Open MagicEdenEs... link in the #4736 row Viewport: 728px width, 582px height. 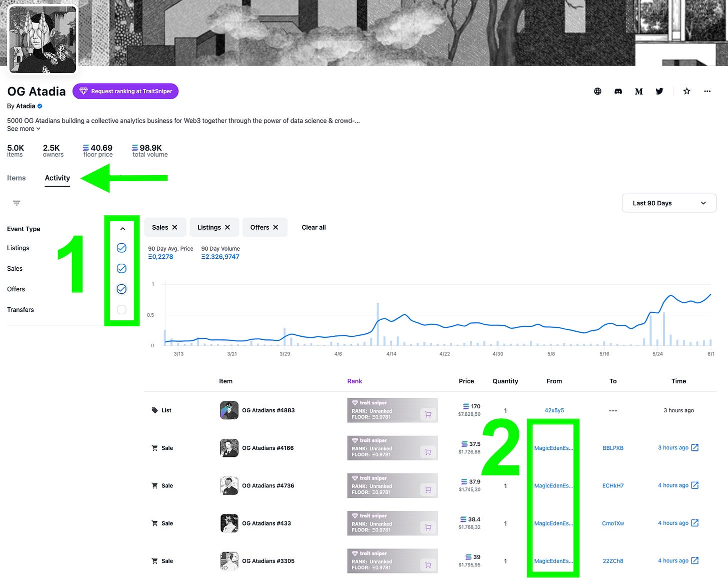(x=553, y=485)
